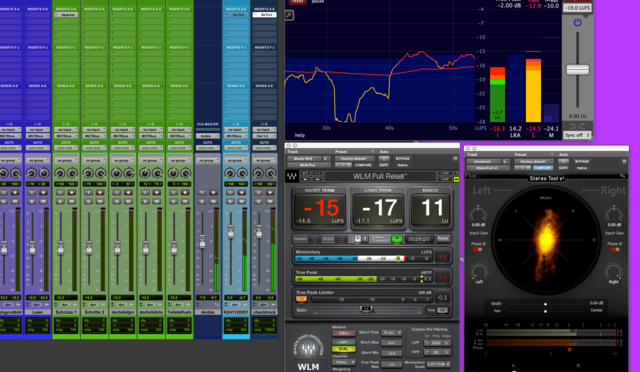Viewport: 640px width, 372px height.
Task: Toggle the HPF filter on button
Action: pos(427,352)
